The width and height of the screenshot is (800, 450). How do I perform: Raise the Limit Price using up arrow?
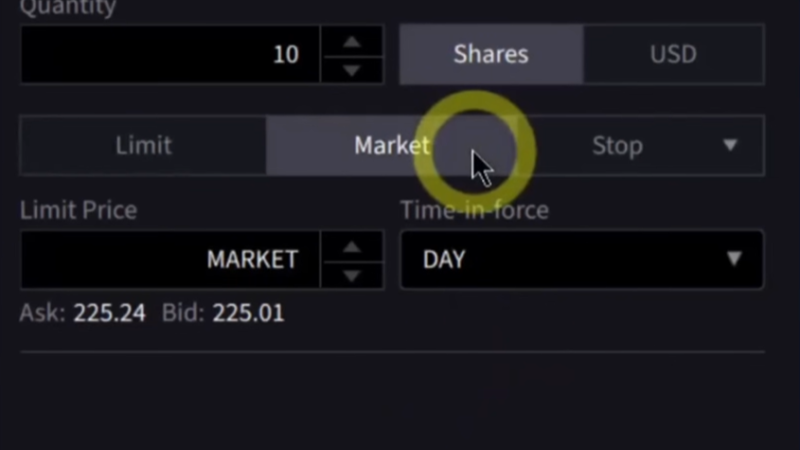click(x=351, y=246)
